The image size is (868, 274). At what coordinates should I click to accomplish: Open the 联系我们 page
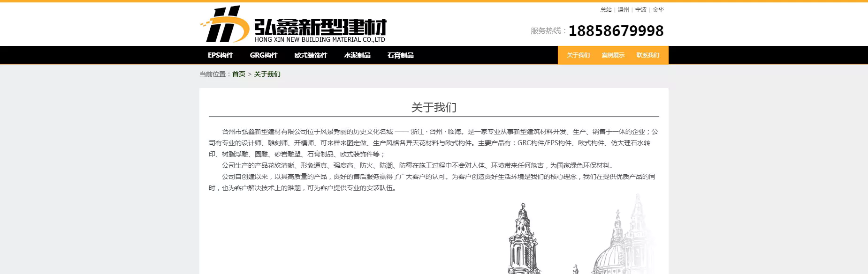tap(648, 55)
